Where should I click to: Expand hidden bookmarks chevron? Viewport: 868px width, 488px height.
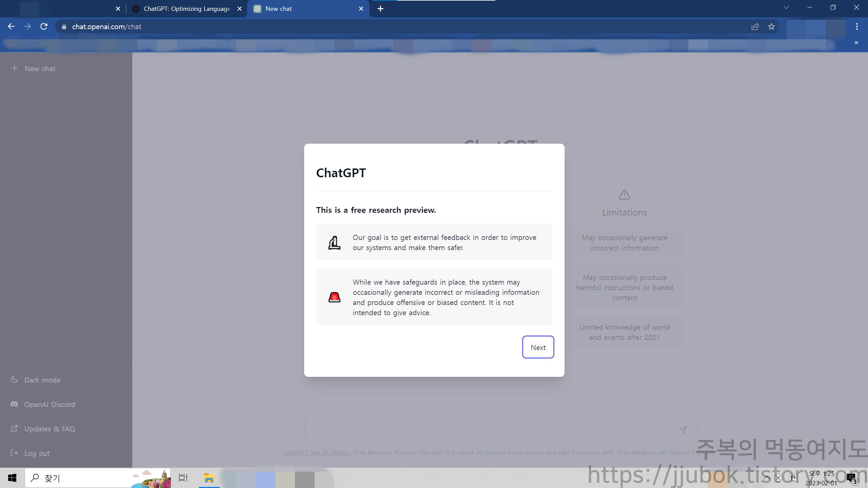coord(856,43)
